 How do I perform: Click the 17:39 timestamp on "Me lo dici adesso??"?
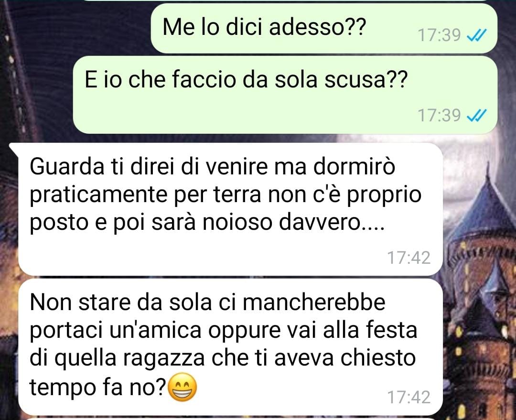[x=439, y=35]
